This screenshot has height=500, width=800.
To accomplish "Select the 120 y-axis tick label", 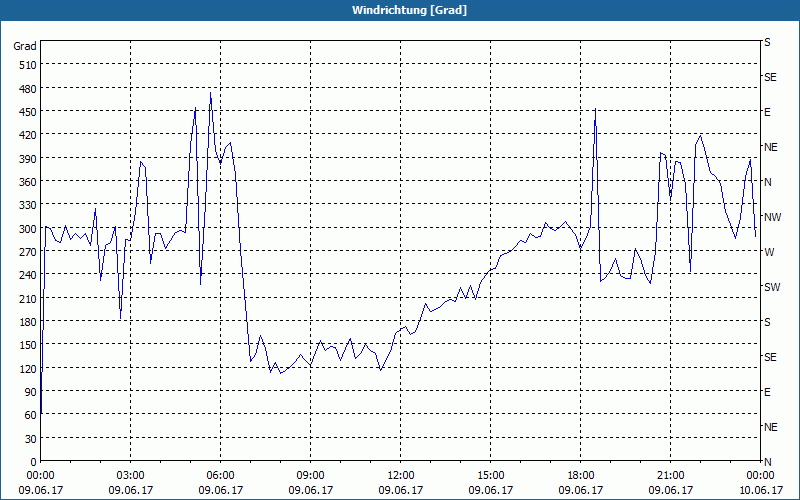I will point(28,368).
